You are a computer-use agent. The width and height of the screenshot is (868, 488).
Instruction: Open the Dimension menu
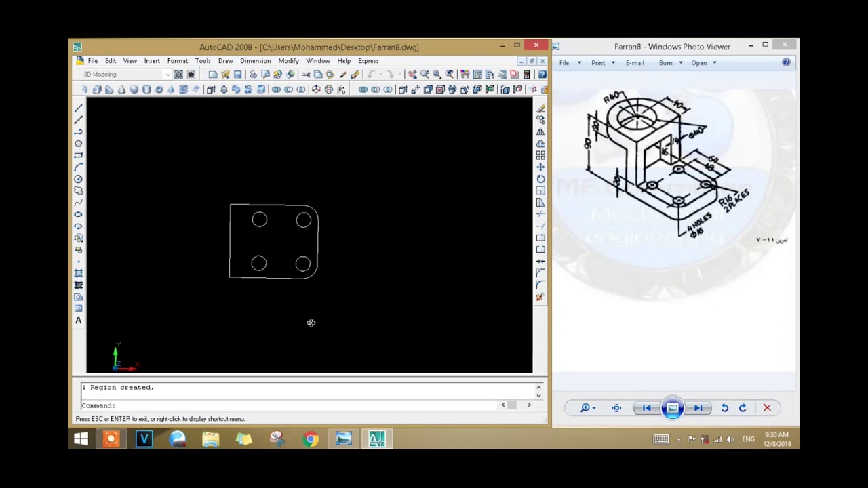pos(255,61)
